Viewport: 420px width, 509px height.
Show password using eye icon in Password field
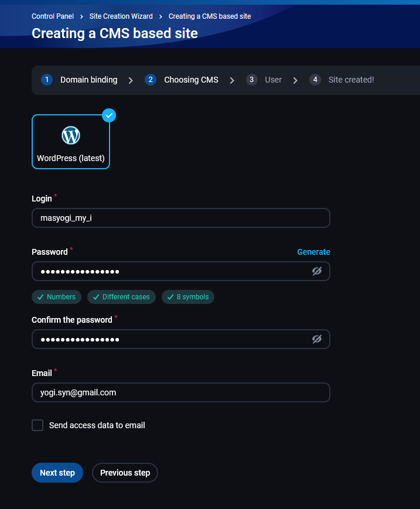click(x=317, y=271)
